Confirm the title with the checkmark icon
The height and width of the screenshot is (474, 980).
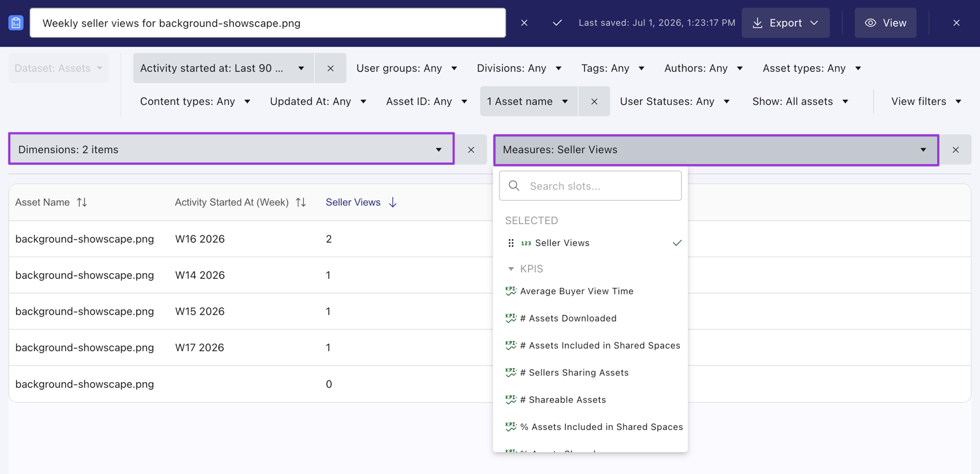click(557, 23)
